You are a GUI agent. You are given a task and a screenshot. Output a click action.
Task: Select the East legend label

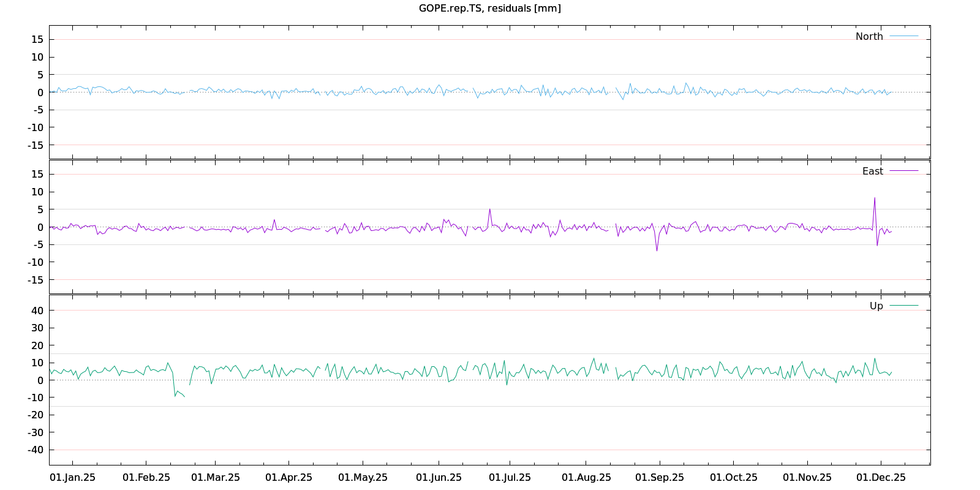pyautogui.click(x=872, y=171)
